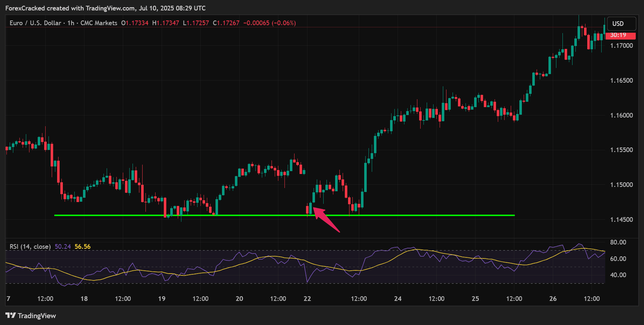Image resolution: width=644 pixels, height=325 pixels.
Task: Click the yellow RSI value 56.56
Action: (x=83, y=247)
